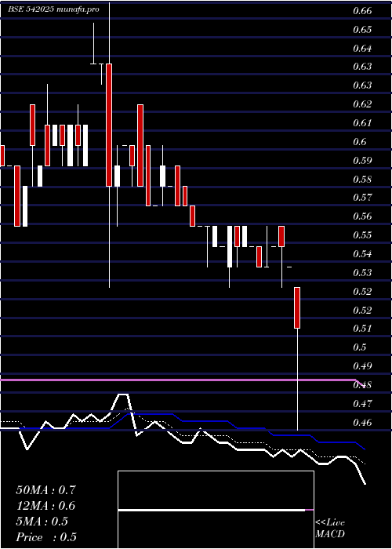
Task: Click the 0.54 price axis label
Action: (362, 253)
